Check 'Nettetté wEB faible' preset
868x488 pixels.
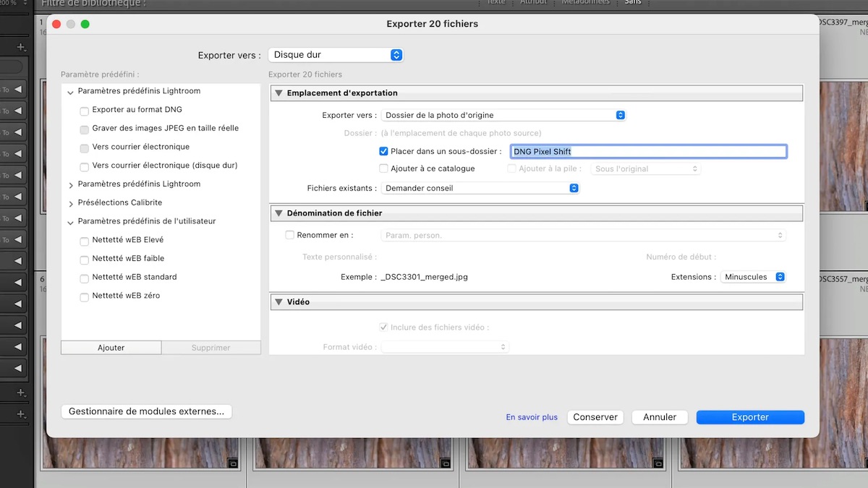click(x=85, y=260)
